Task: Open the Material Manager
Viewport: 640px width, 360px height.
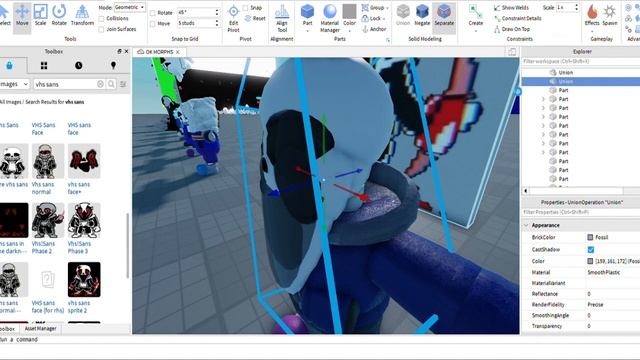Action: 329,18
